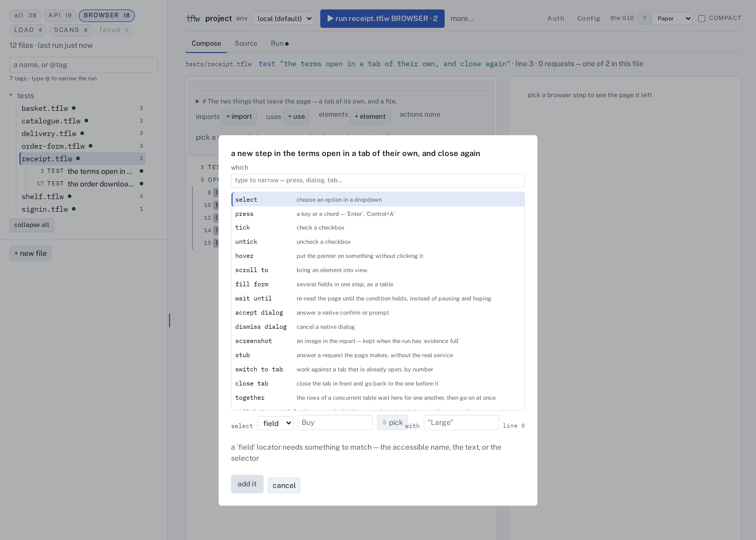Filter by the SCANS 4 tag

point(71,30)
